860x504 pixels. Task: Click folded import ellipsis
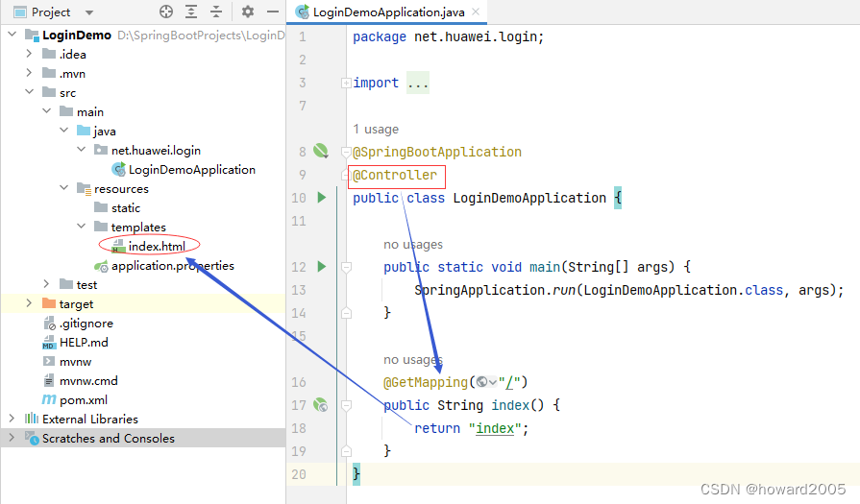coord(418,83)
